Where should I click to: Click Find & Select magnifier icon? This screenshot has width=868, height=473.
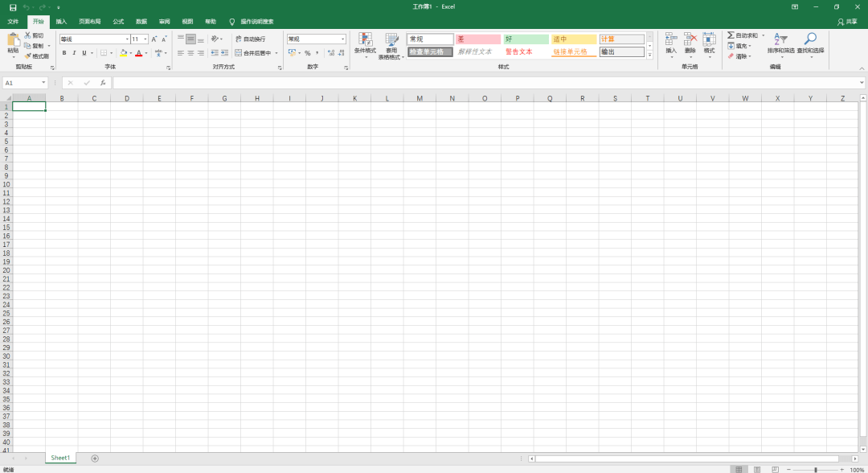[x=810, y=39]
